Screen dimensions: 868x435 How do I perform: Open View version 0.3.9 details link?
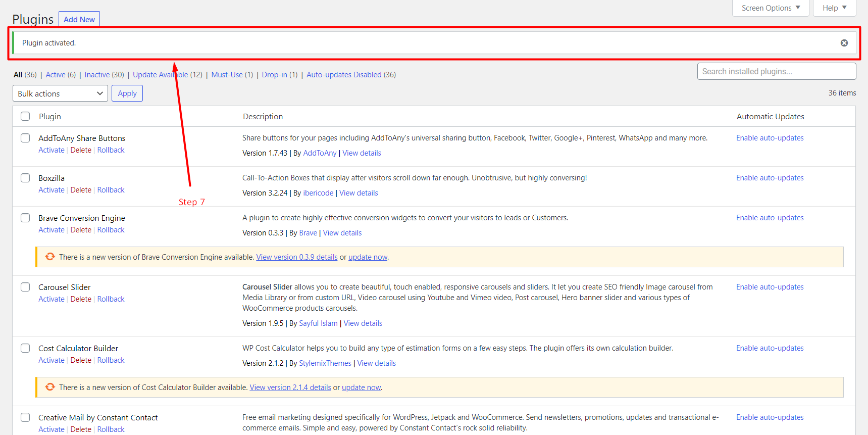tap(297, 257)
